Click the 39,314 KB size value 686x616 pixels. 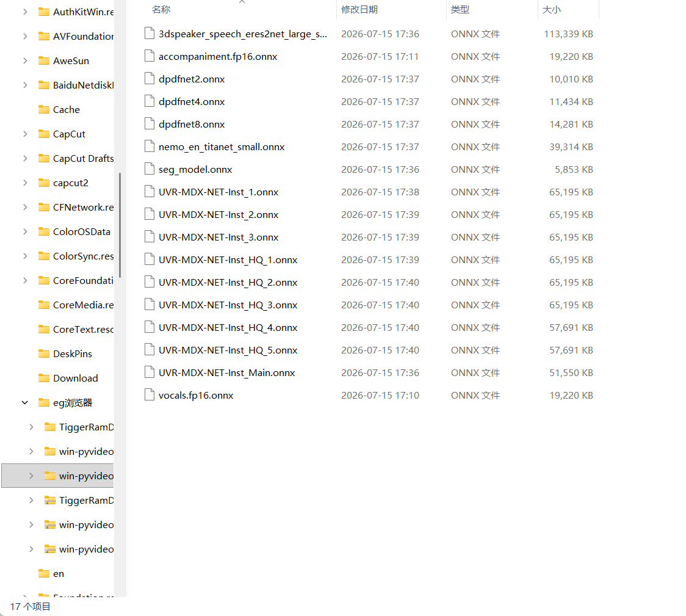[x=571, y=147]
